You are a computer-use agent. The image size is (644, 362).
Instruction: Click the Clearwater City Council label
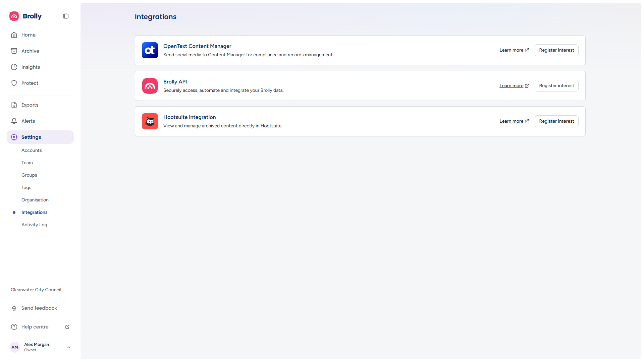[36, 290]
